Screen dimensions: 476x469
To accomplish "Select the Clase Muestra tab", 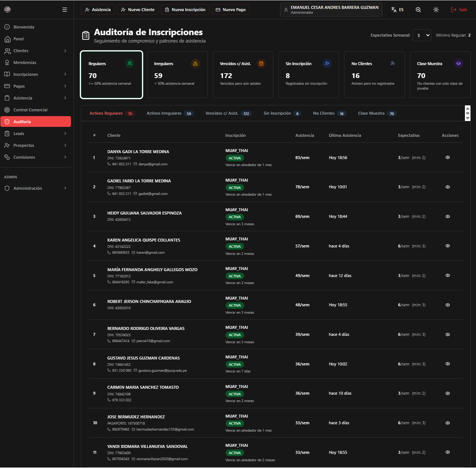I will pos(377,114).
